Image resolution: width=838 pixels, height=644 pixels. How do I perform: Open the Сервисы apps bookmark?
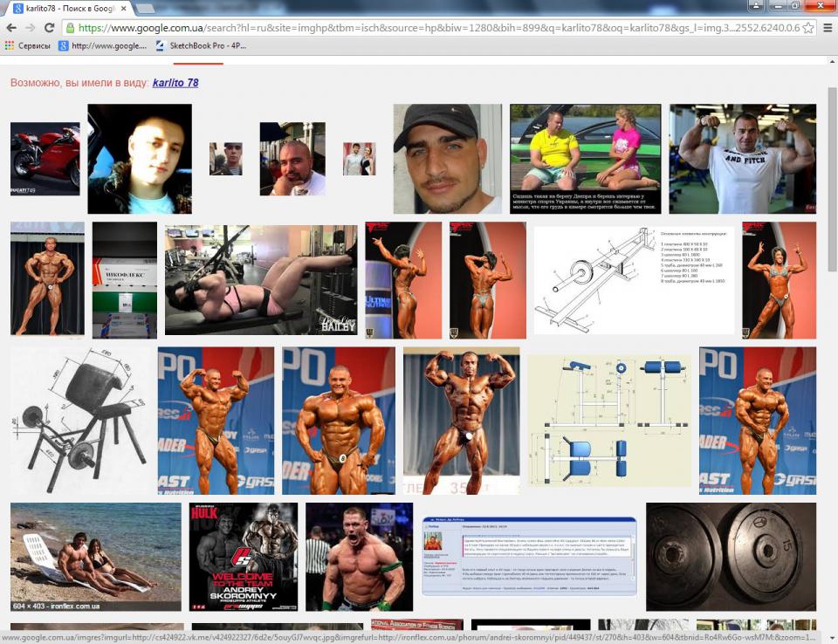tap(28, 46)
